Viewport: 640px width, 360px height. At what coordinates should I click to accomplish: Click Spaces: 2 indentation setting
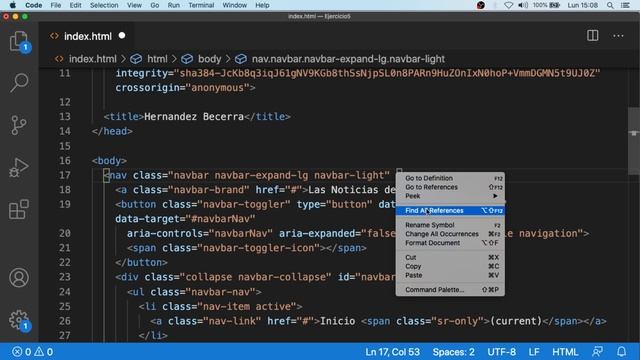453,352
